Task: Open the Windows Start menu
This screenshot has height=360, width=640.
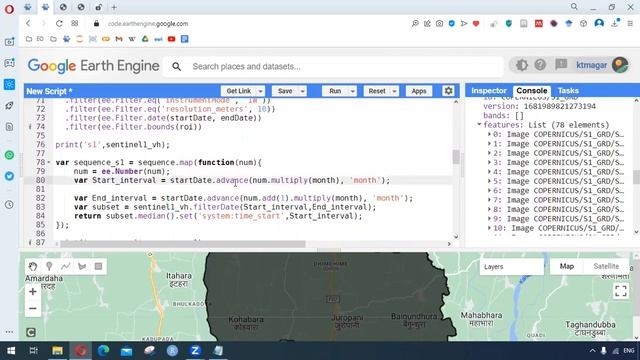Action: click(x=11, y=351)
